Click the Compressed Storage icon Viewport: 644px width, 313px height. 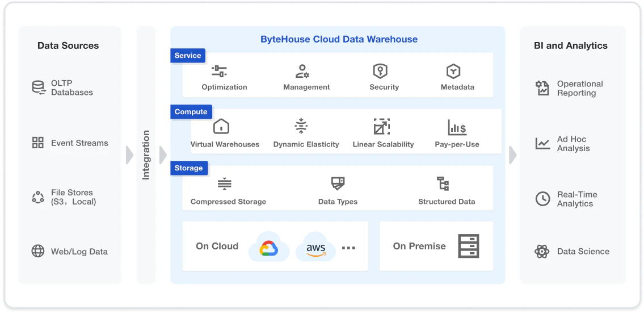pos(224,183)
